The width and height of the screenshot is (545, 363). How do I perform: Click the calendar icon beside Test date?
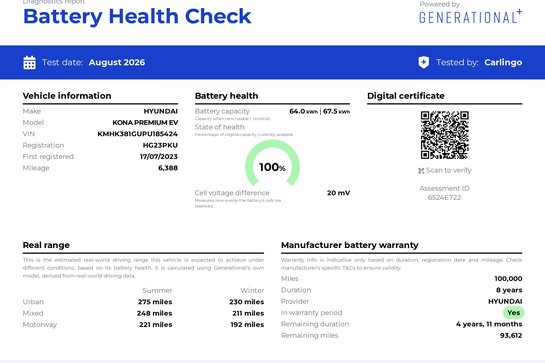(29, 63)
